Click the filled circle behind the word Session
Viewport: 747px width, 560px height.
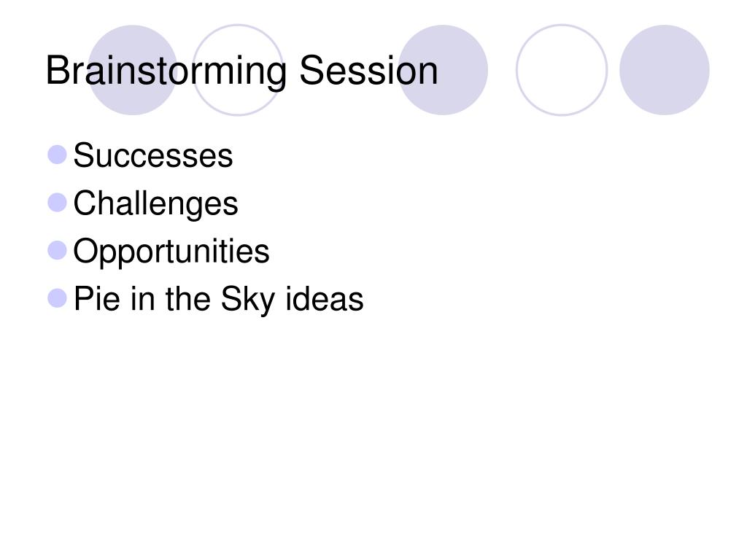pos(443,70)
